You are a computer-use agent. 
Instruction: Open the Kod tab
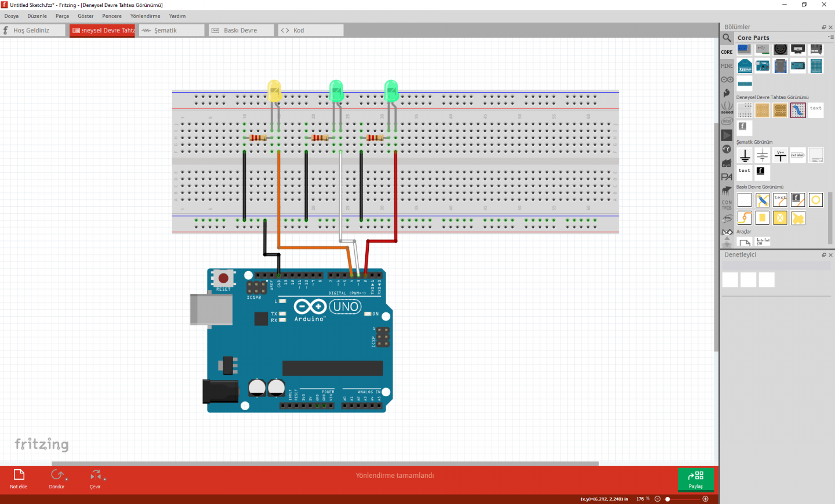[310, 30]
